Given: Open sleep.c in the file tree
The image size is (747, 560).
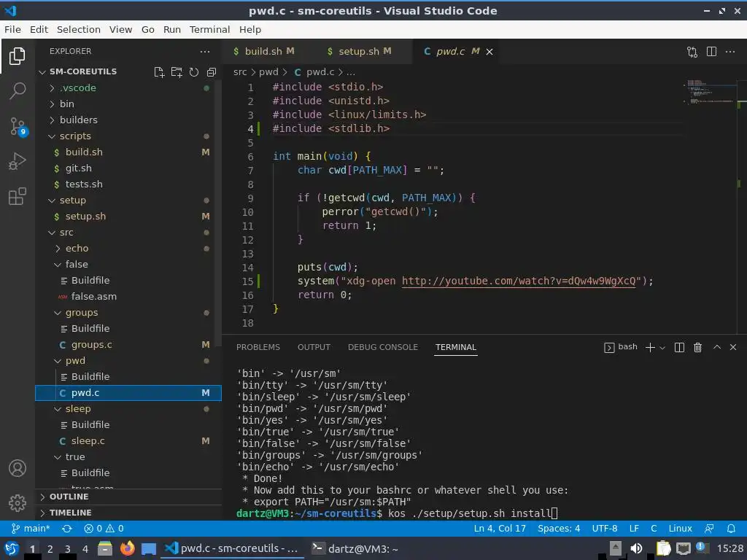Looking at the screenshot, I should 88,441.
